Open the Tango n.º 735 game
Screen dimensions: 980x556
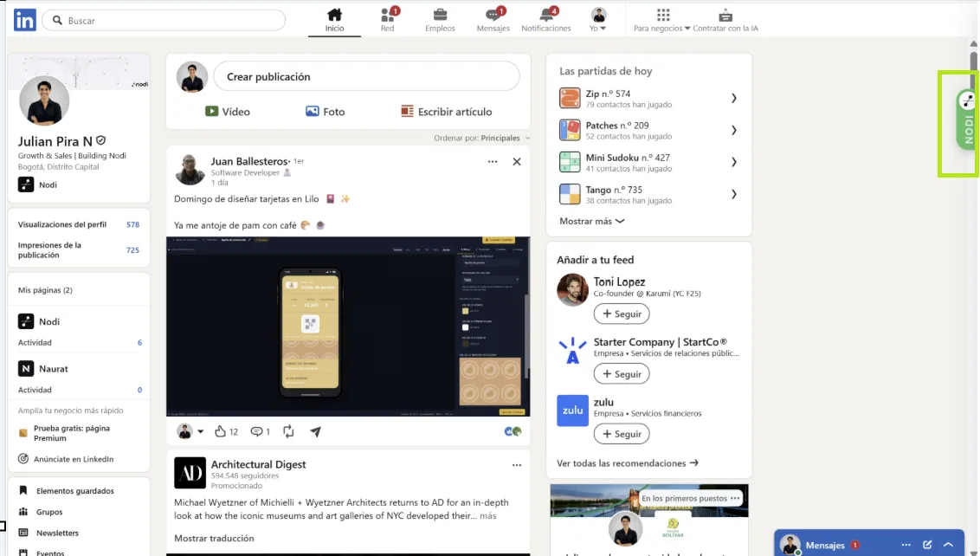coord(648,195)
